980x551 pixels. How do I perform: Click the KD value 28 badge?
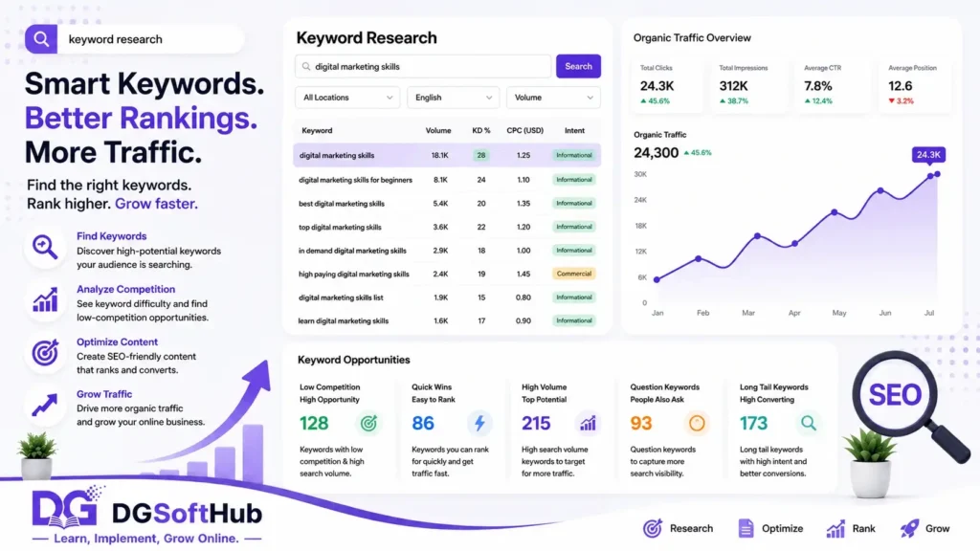(481, 155)
